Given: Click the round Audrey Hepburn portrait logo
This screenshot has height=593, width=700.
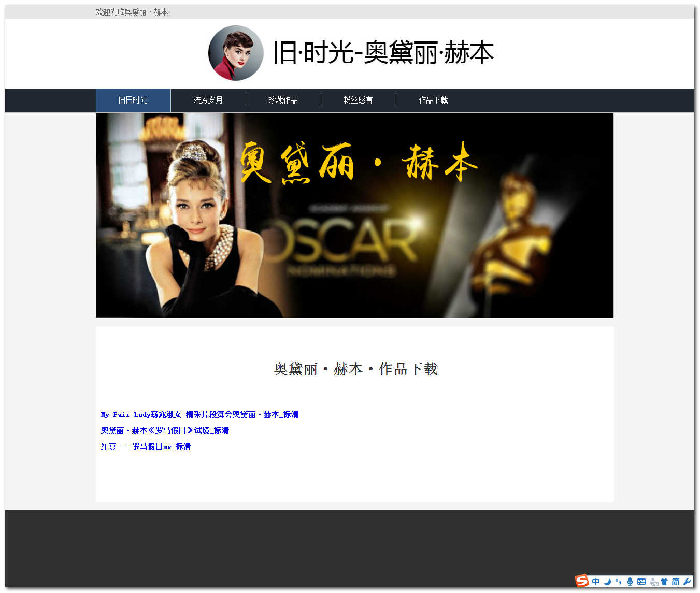Looking at the screenshot, I should pyautogui.click(x=236, y=53).
